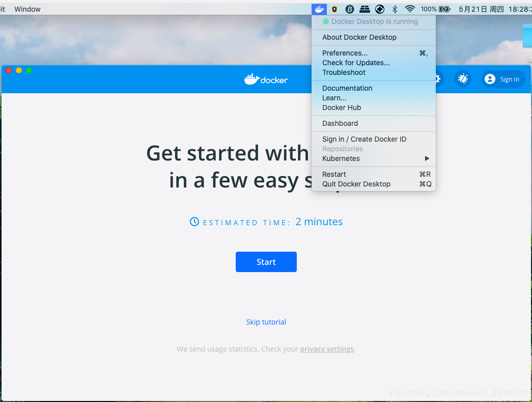Select Restart in Docker menu
532x402 pixels.
pyautogui.click(x=374, y=174)
